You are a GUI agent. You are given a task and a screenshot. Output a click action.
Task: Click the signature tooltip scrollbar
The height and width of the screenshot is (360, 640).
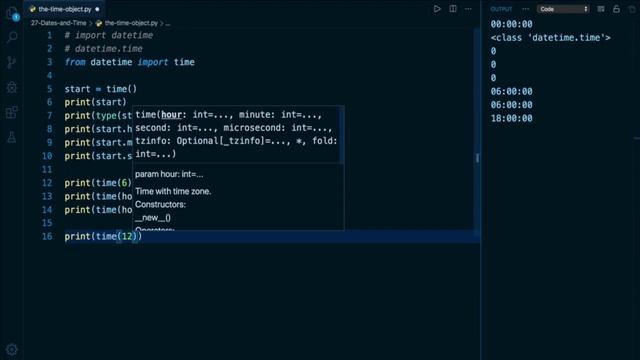342,135
